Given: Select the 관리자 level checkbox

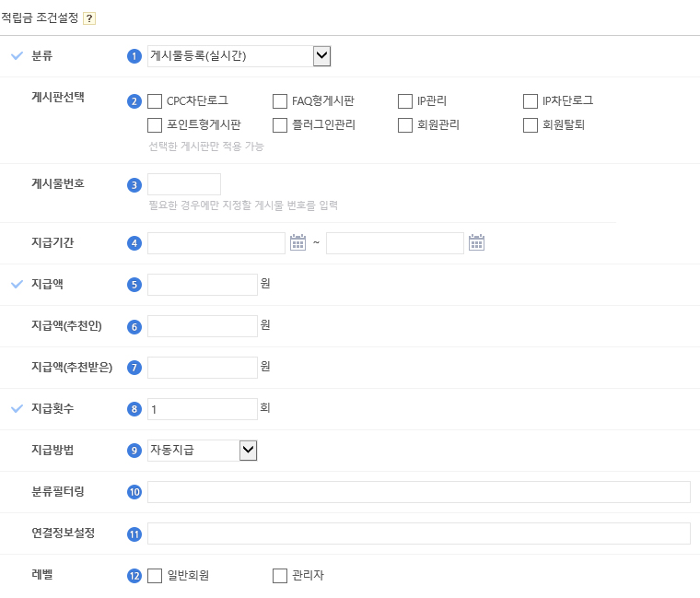Looking at the screenshot, I should [280, 576].
